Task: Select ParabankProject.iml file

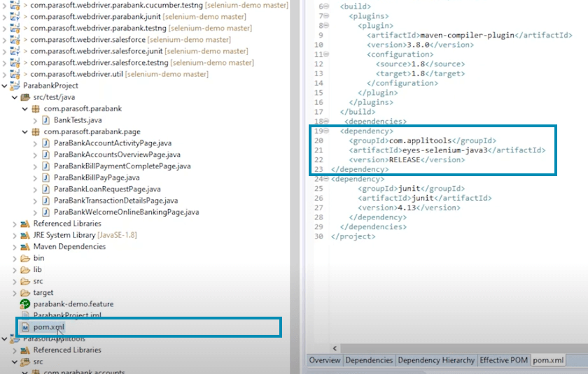Action: (x=67, y=316)
